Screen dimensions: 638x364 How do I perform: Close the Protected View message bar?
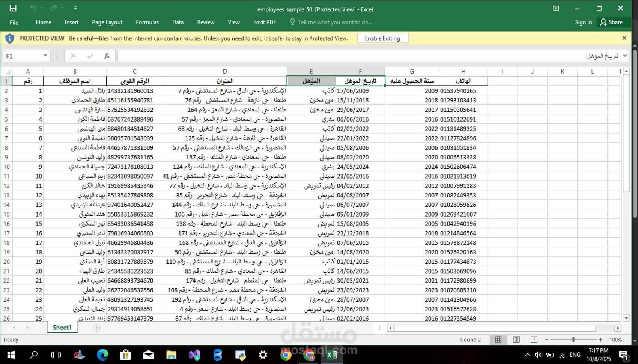[x=624, y=38]
